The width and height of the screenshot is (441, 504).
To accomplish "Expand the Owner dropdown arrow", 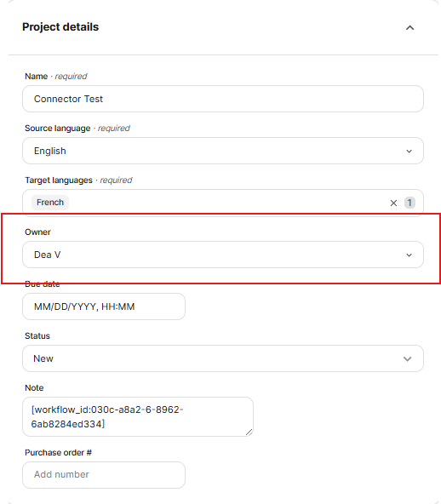I will point(409,255).
